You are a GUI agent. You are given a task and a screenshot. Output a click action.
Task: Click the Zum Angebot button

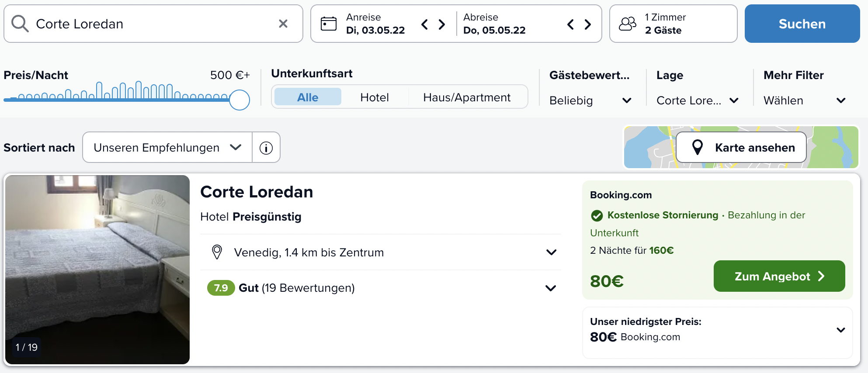(x=779, y=276)
